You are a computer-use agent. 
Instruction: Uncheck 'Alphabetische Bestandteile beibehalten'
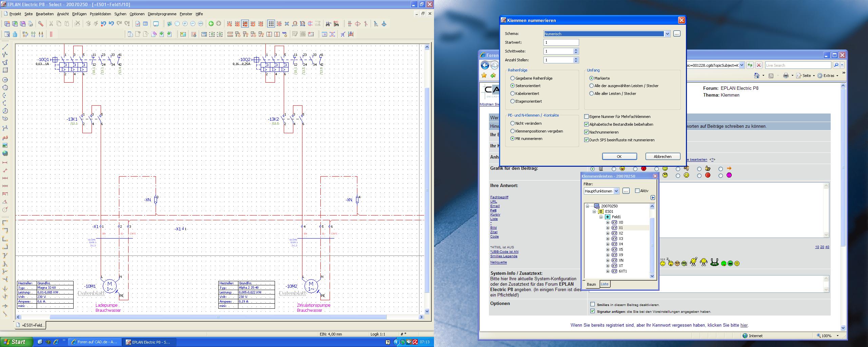click(586, 124)
